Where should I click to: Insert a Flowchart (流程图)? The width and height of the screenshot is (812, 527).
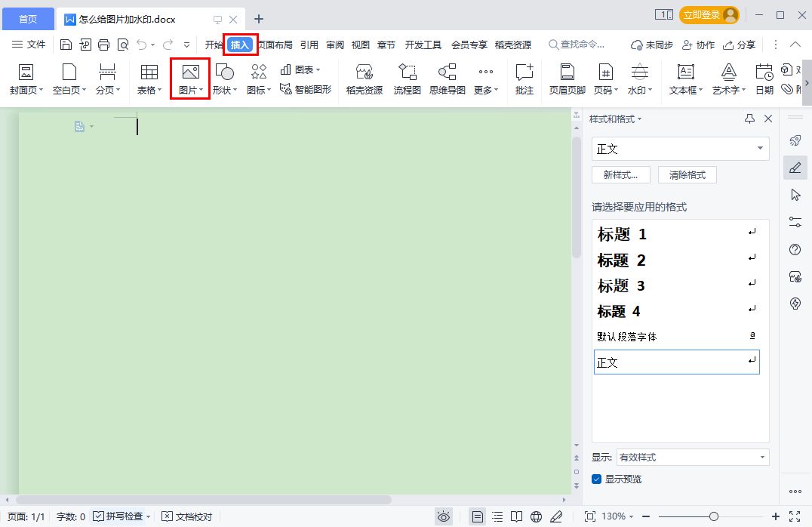coord(407,79)
